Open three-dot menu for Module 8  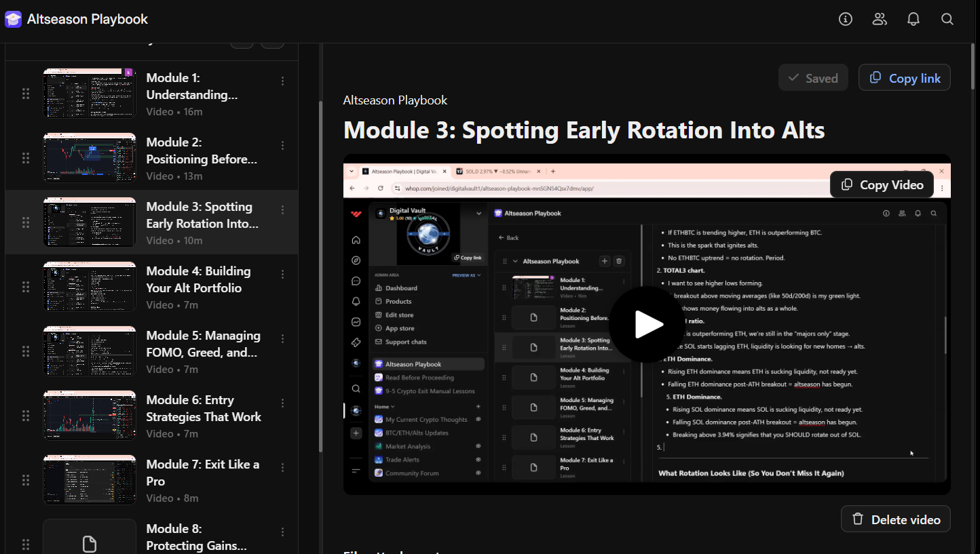pyautogui.click(x=283, y=532)
